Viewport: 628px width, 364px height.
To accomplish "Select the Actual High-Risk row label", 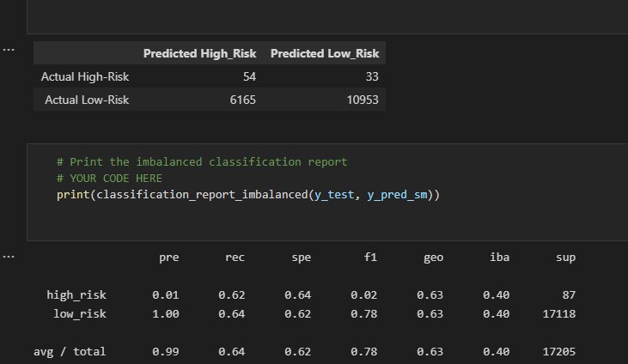I will point(85,76).
